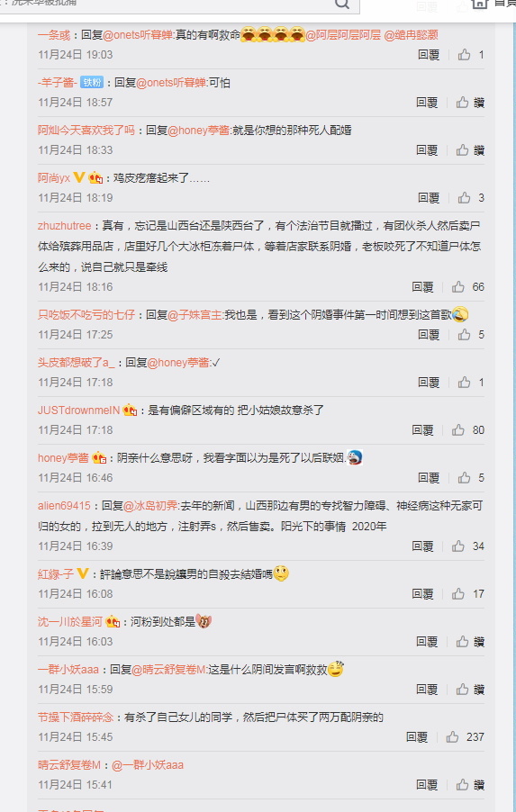Open the @冰岛初弄 mention in alien69415's reply
The height and width of the screenshot is (812, 516).
point(150,505)
